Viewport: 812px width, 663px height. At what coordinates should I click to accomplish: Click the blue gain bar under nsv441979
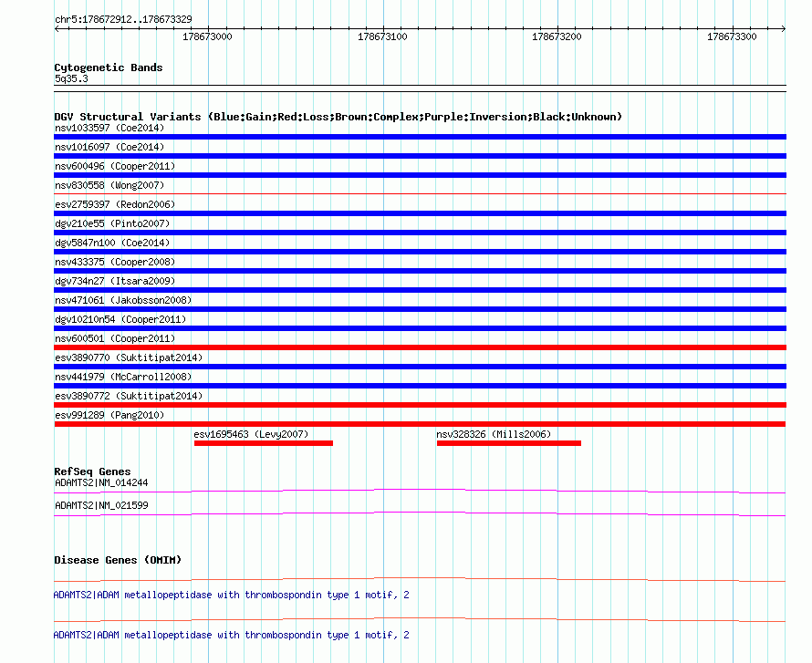point(420,386)
